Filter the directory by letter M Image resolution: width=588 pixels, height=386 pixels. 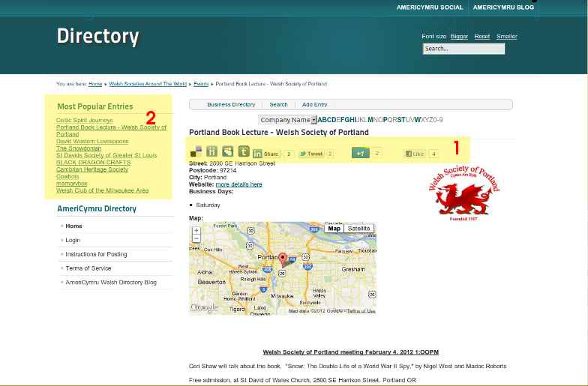(x=370, y=120)
